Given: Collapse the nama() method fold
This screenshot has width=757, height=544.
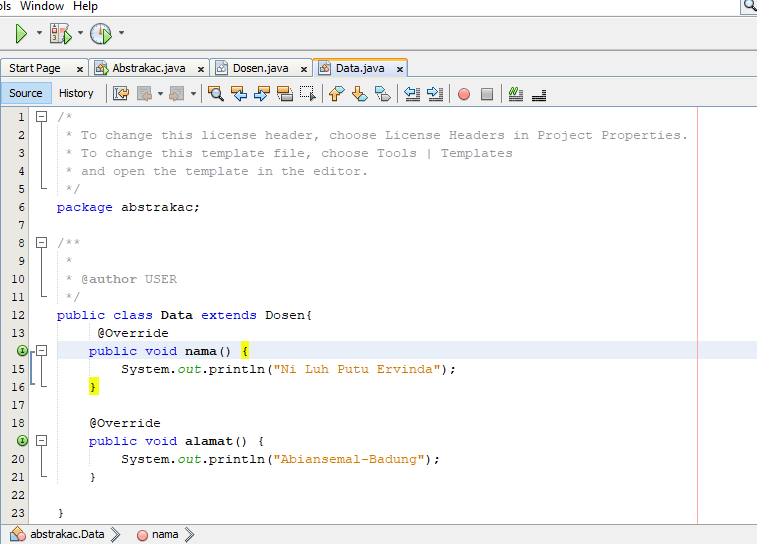Looking at the screenshot, I should [42, 351].
